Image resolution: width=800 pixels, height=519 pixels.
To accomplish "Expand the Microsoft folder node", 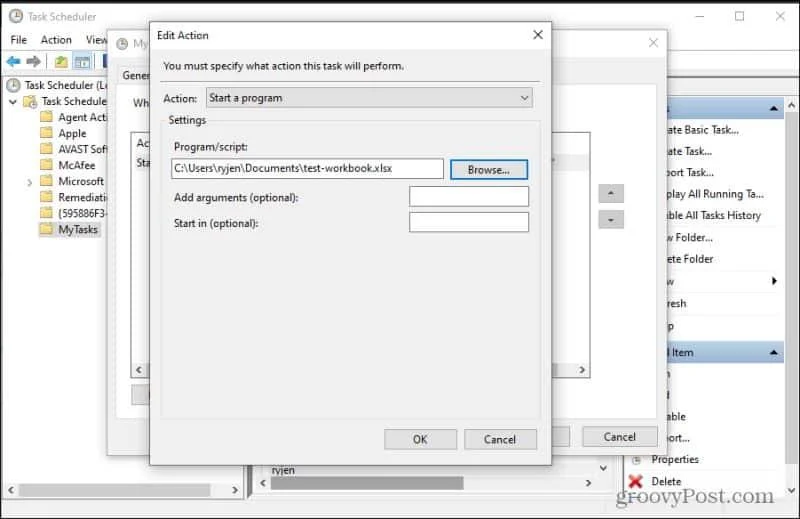I will [x=29, y=182].
